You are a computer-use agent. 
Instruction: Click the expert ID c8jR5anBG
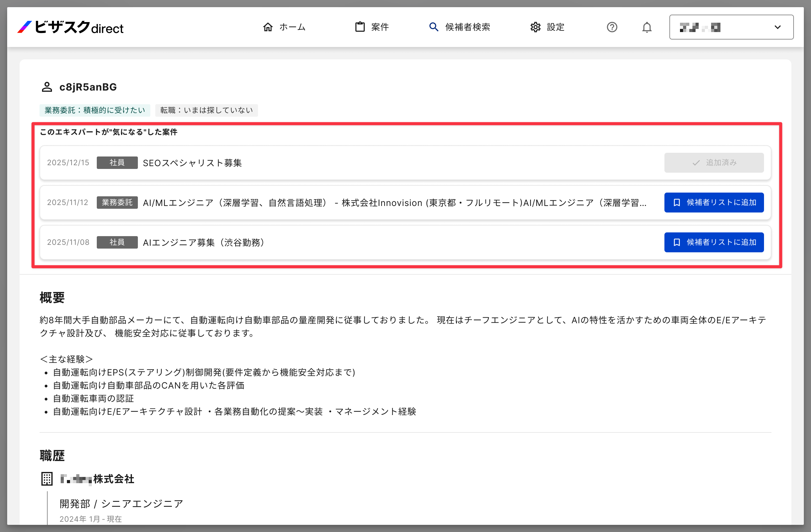pyautogui.click(x=88, y=87)
